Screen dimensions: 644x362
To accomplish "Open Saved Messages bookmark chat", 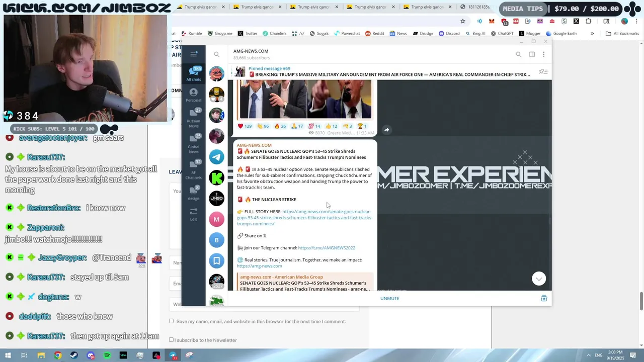I will coord(217,260).
